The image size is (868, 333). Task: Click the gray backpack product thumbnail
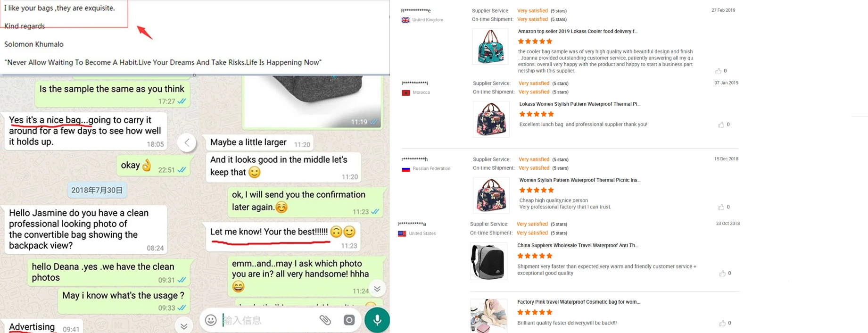coord(489,261)
